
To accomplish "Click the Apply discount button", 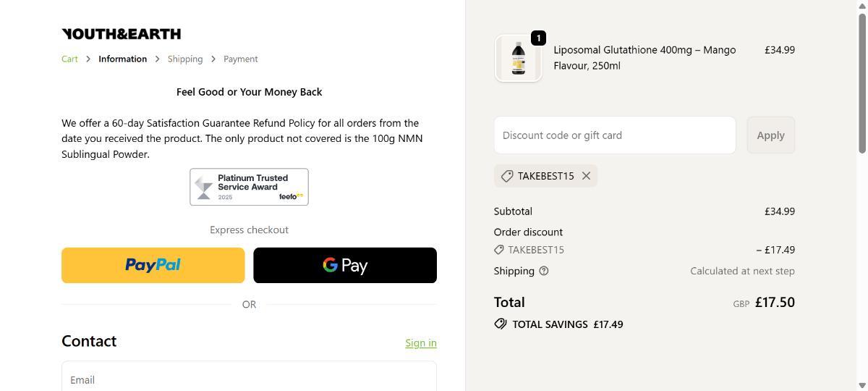I will [x=770, y=135].
